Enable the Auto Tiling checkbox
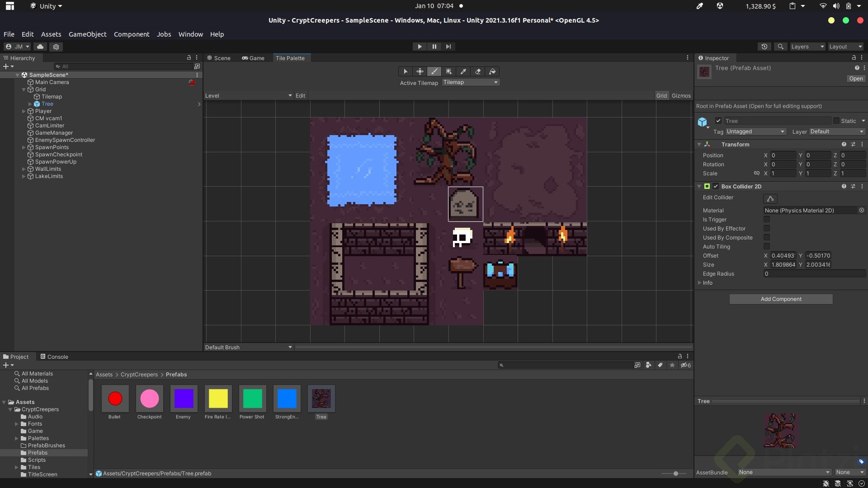 pos(767,246)
